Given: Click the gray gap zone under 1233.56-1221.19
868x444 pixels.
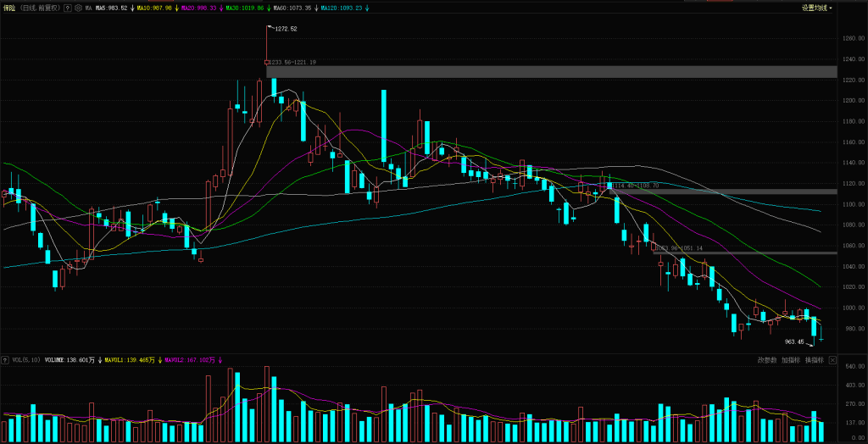Looking at the screenshot, I should [x=551, y=72].
